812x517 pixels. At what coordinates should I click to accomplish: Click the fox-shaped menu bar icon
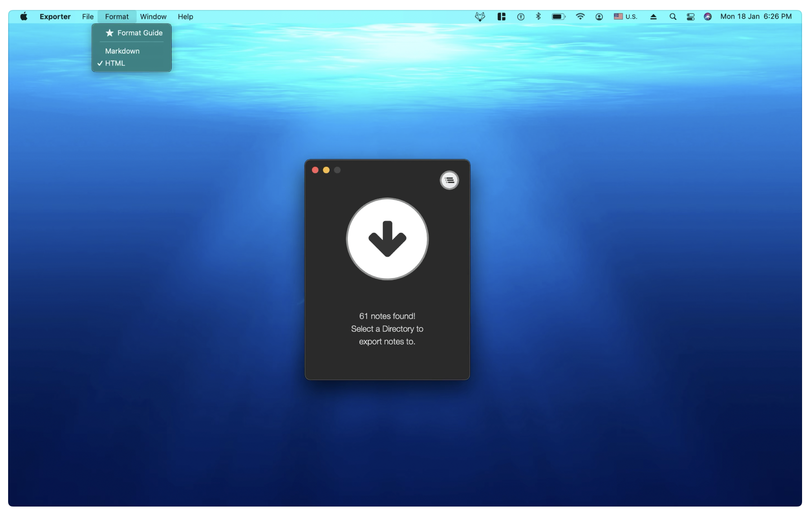(x=480, y=17)
